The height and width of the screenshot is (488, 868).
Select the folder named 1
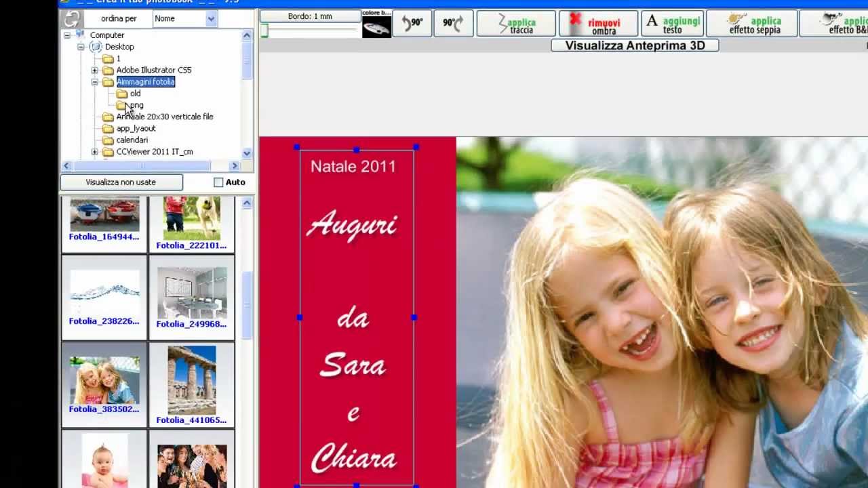tap(118, 59)
